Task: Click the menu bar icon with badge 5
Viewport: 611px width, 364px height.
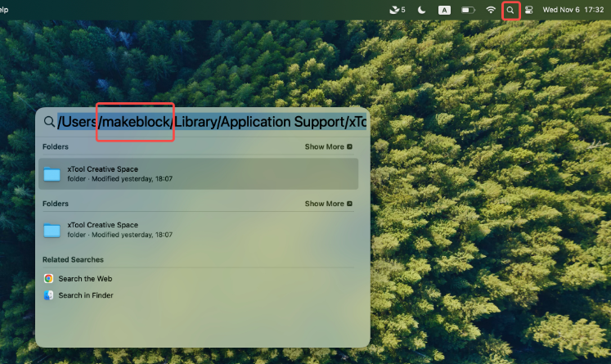Action: tap(397, 10)
